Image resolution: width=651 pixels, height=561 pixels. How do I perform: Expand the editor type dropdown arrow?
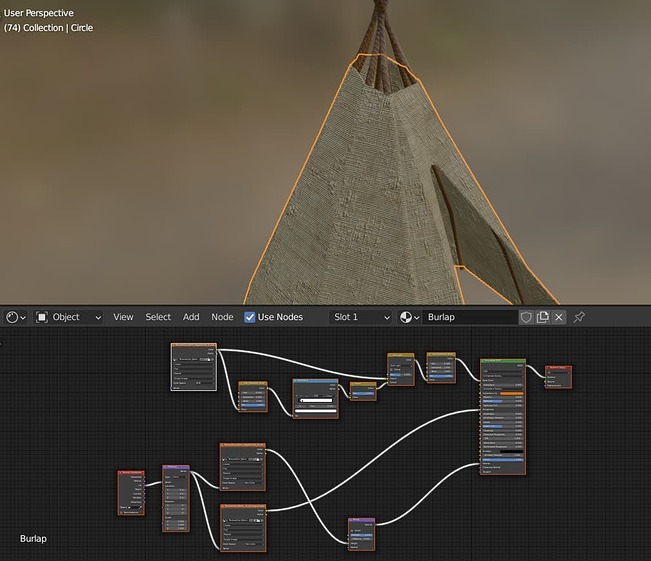point(23,318)
